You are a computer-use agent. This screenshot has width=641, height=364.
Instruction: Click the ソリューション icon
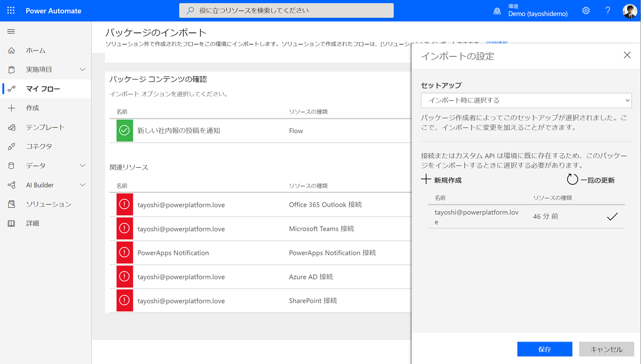coord(12,204)
